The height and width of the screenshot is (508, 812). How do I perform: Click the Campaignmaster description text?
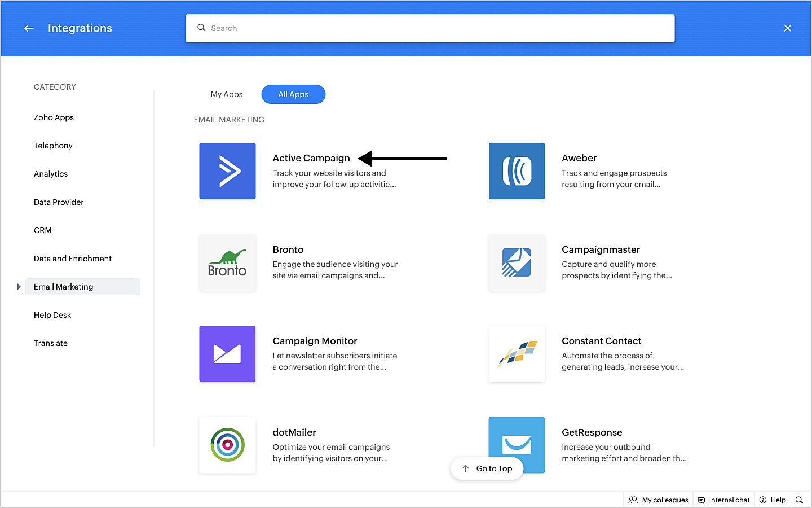(x=617, y=270)
